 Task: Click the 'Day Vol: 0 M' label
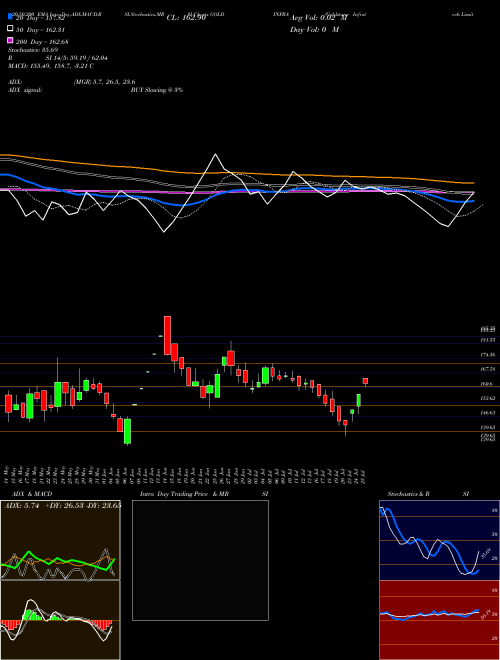click(314, 29)
